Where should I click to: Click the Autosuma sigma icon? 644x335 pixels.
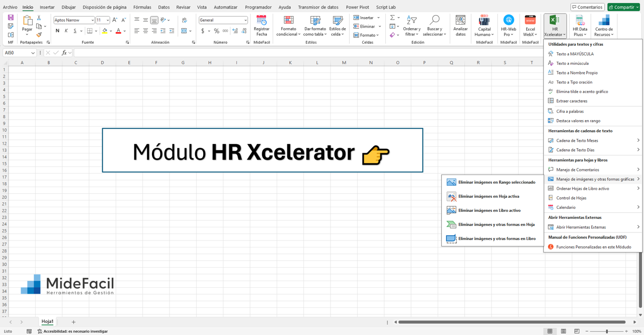392,18
